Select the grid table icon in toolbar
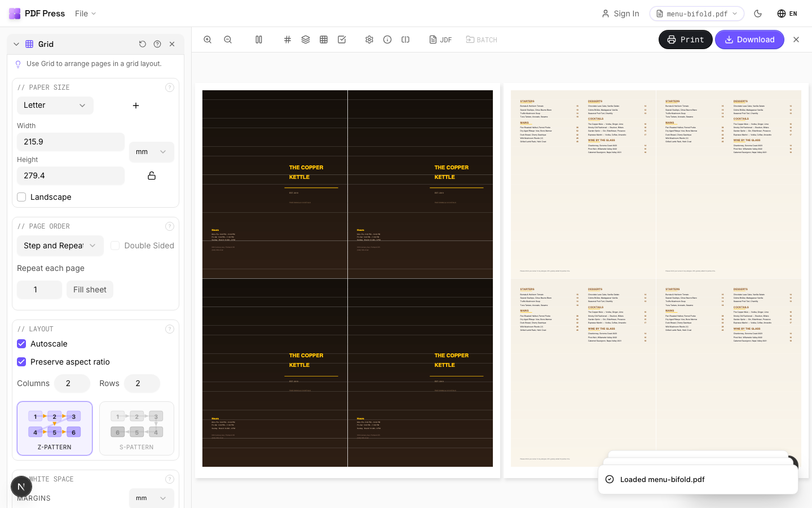Screen dimensions: 812x508 (x=324, y=40)
